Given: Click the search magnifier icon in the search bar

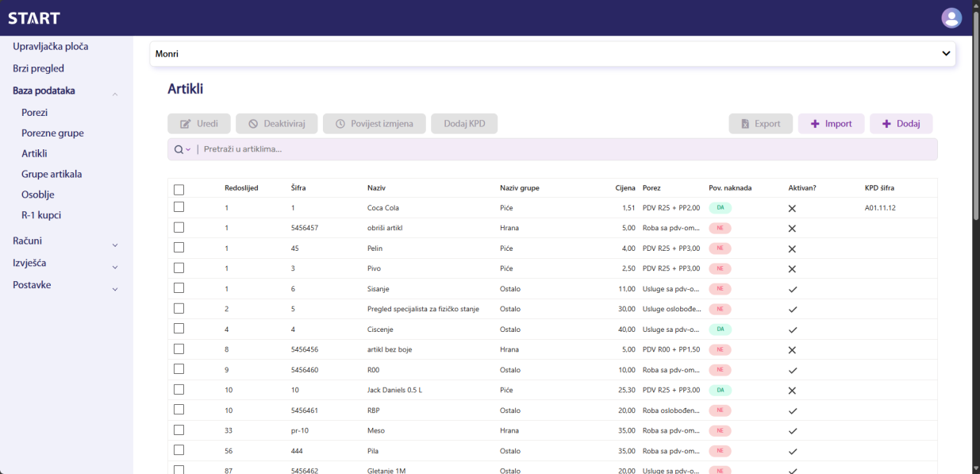Looking at the screenshot, I should pos(179,150).
